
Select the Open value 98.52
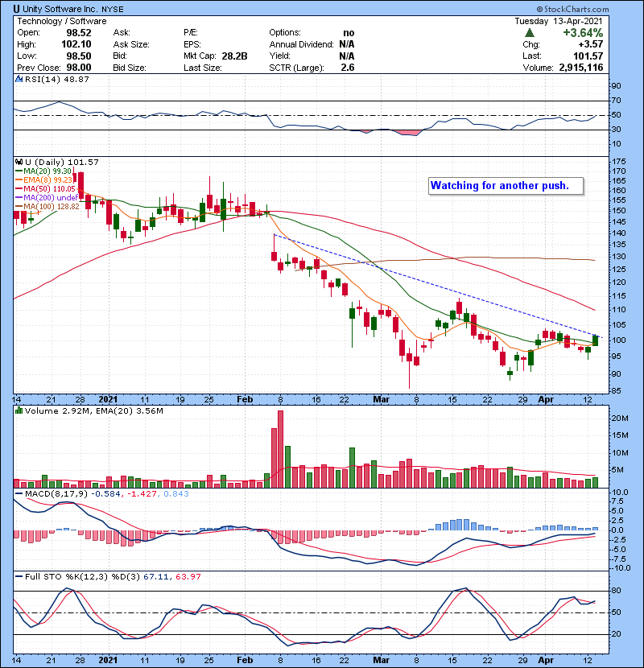(78, 33)
